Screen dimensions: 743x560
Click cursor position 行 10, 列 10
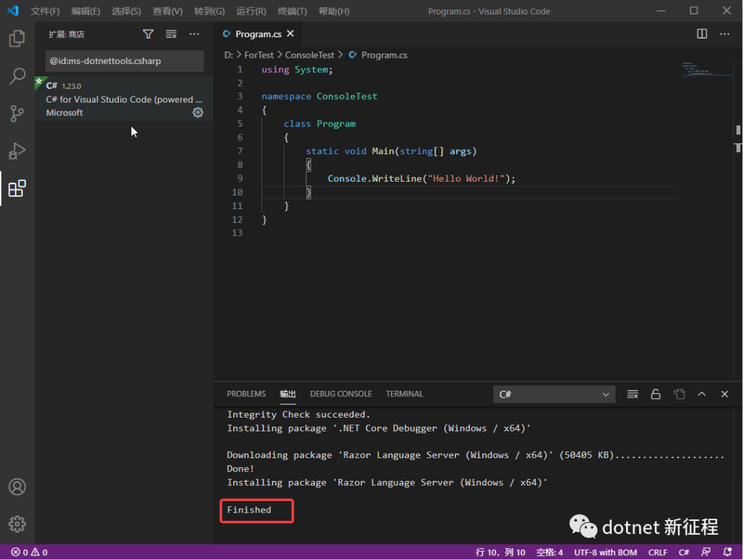pos(500,552)
